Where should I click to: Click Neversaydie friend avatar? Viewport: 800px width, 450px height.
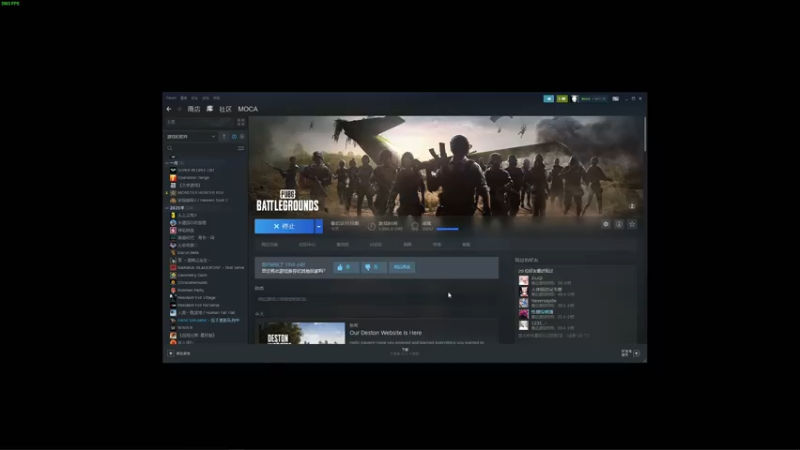523,303
